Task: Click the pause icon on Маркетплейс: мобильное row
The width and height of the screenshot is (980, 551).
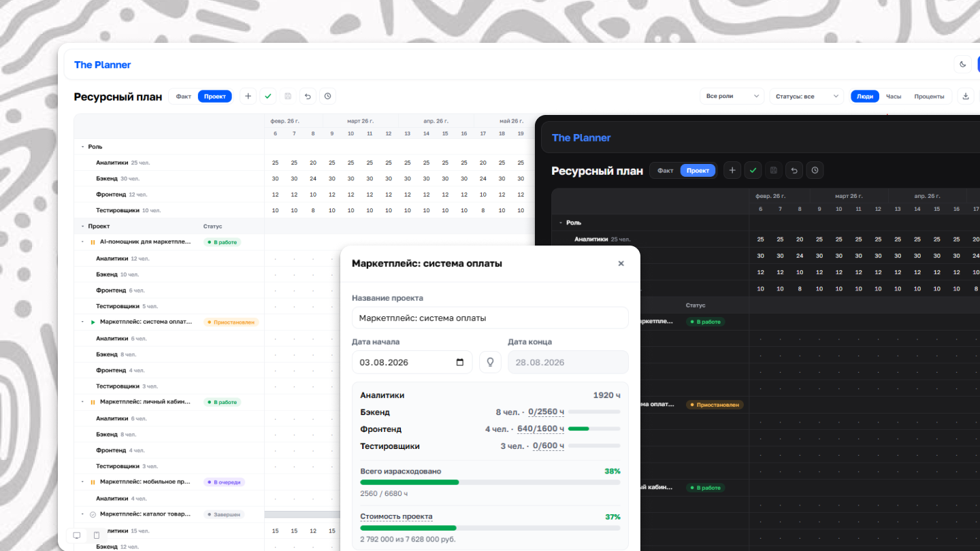Action: tap(93, 482)
